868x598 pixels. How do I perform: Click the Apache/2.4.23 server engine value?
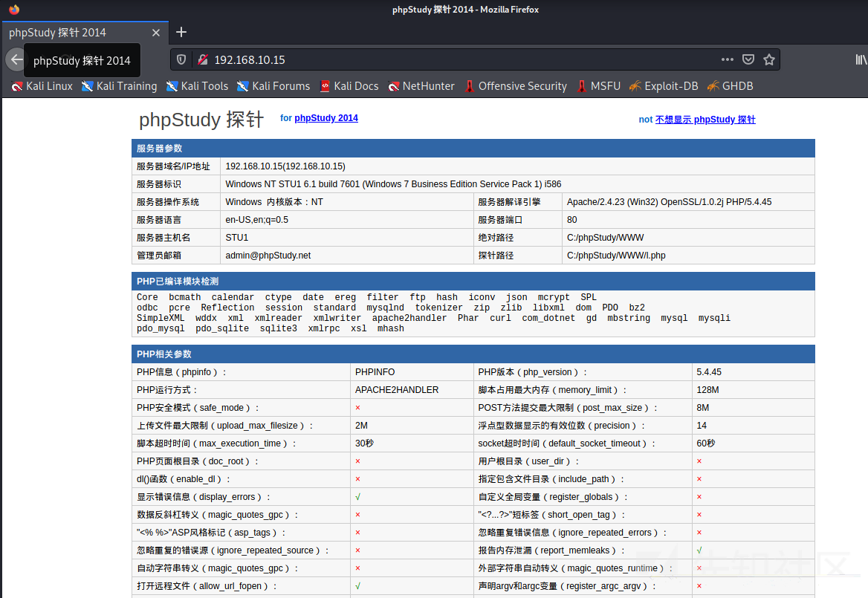(669, 202)
